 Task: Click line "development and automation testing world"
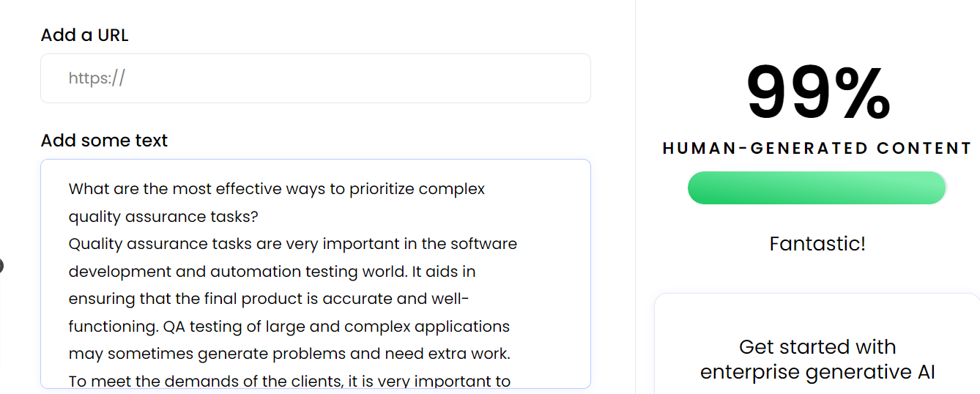(x=272, y=272)
